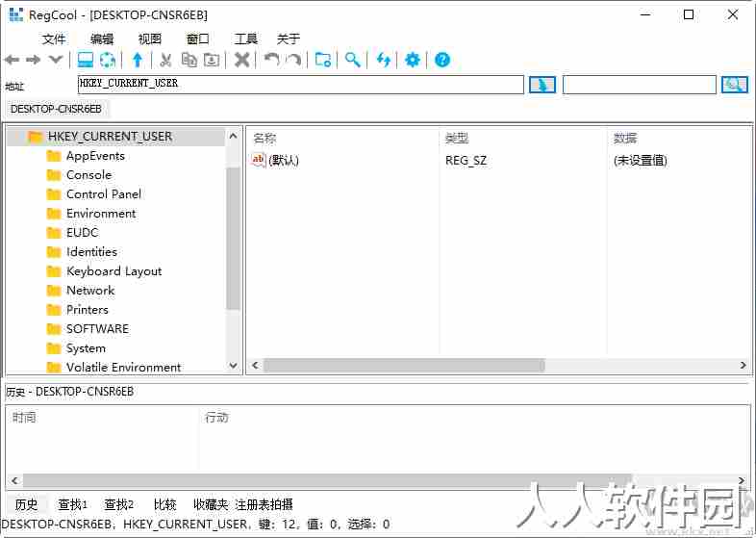756x538 pixels.
Task: Click values pane right scroll arrow
Action: coord(743,366)
